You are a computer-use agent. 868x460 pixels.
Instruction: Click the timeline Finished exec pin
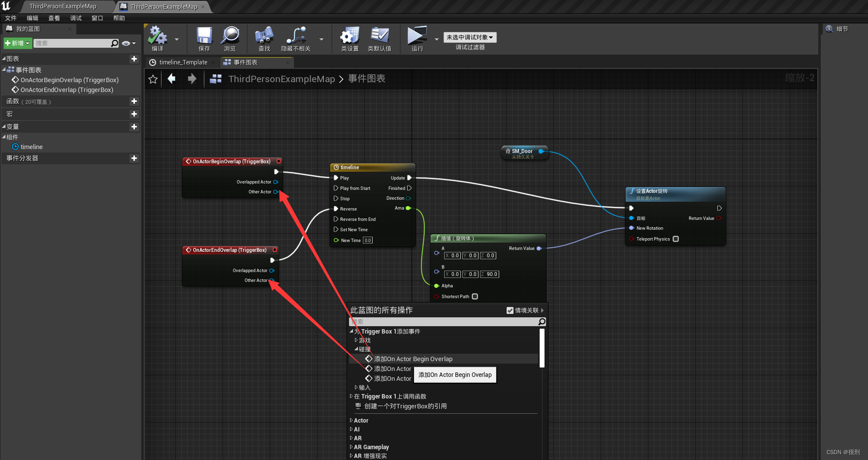point(409,188)
